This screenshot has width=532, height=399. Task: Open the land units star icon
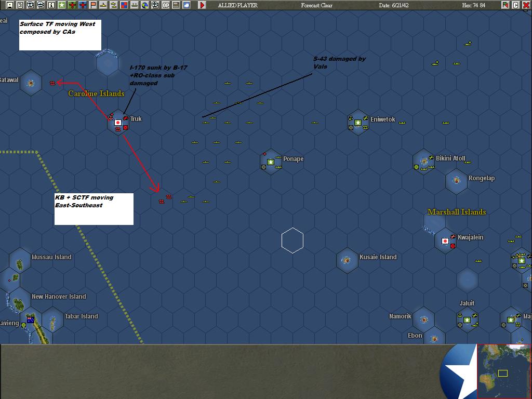click(62, 5)
